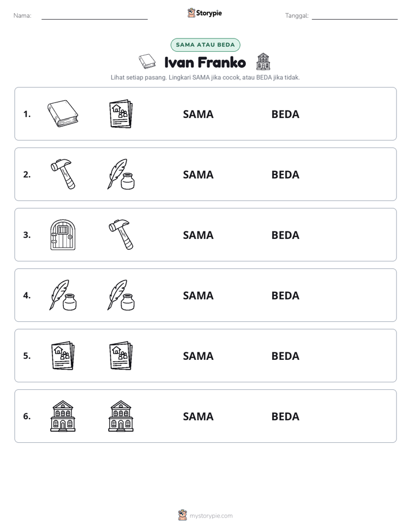Click the arched wooden door icon
411x532 pixels.
coord(63,234)
